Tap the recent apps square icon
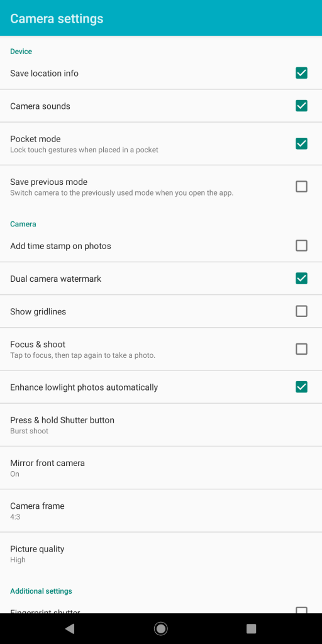The image size is (322, 644). (251, 628)
